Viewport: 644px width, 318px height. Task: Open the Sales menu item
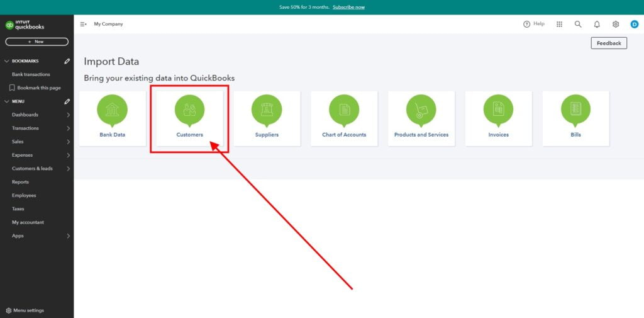(x=18, y=142)
